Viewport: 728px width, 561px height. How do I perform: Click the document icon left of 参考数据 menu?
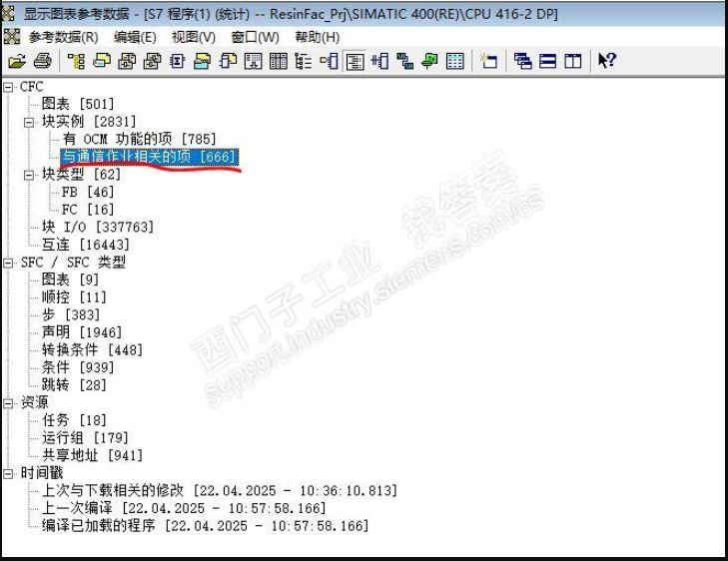[x=12, y=37]
